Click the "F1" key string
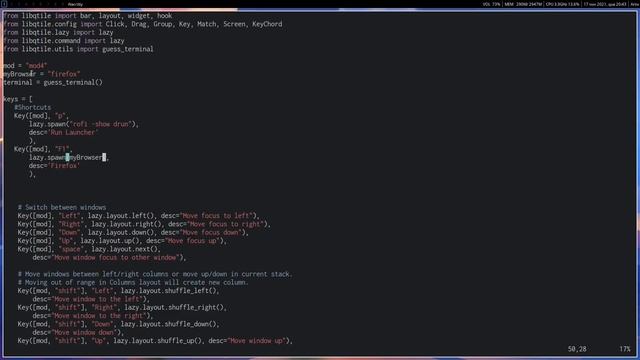Viewport: 640px width, 360px height. (62, 149)
